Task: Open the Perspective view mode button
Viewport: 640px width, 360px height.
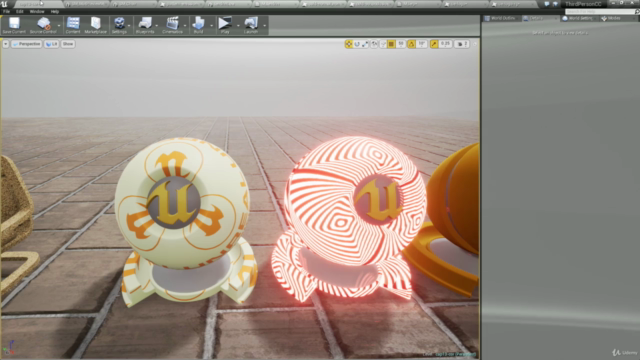Action: pyautogui.click(x=27, y=44)
